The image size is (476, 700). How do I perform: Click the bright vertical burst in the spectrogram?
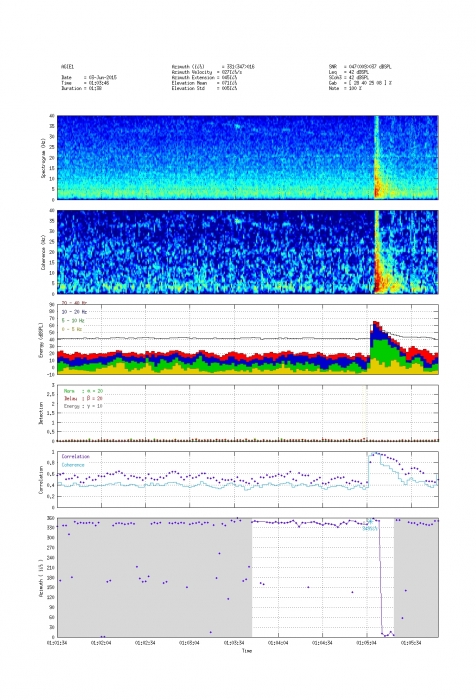[x=376, y=157]
